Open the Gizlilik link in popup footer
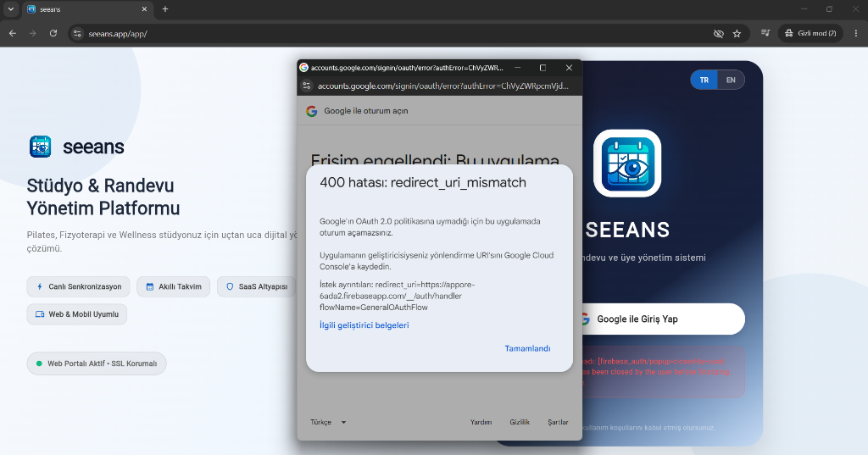Viewport: 868px width, 455px height. coord(520,422)
